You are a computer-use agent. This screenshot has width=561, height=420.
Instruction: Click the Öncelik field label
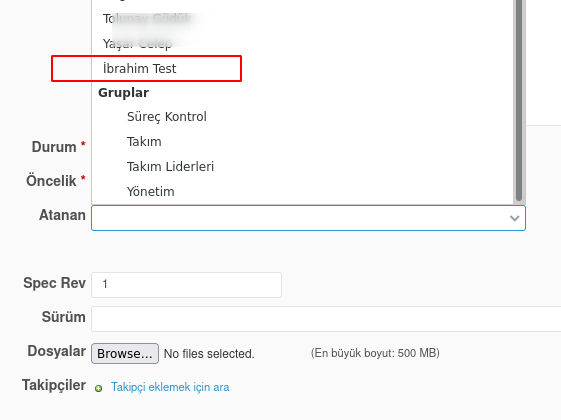(51, 181)
